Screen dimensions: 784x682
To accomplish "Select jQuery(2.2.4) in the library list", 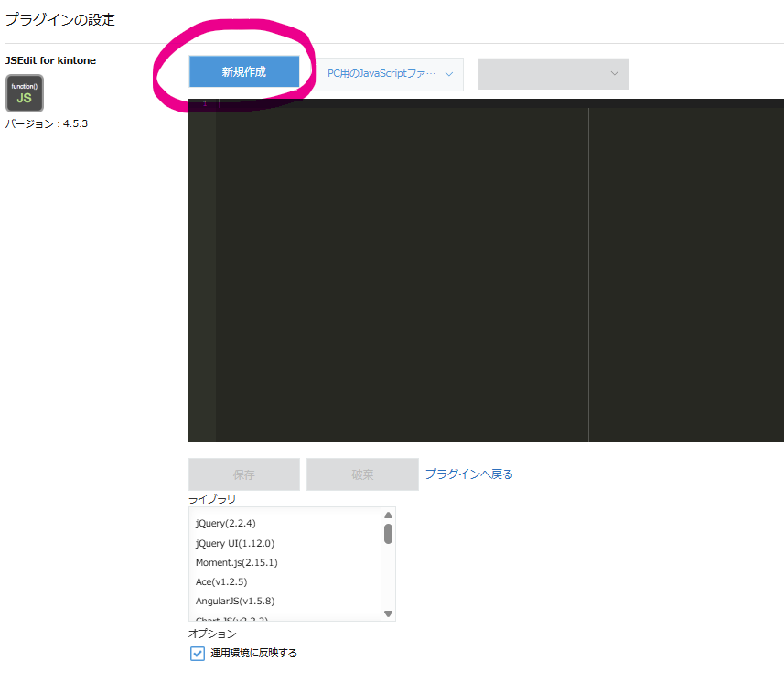I will (225, 523).
